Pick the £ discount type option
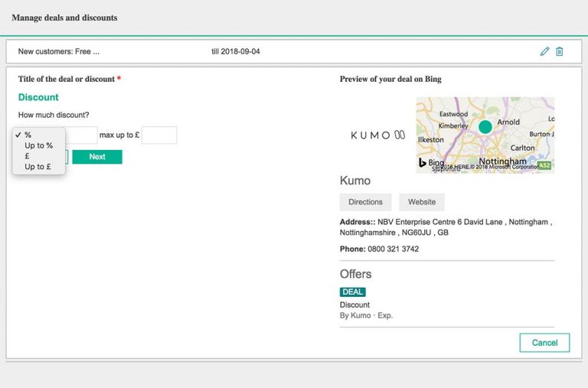Viewport: 588px width, 388px height. (x=38, y=156)
